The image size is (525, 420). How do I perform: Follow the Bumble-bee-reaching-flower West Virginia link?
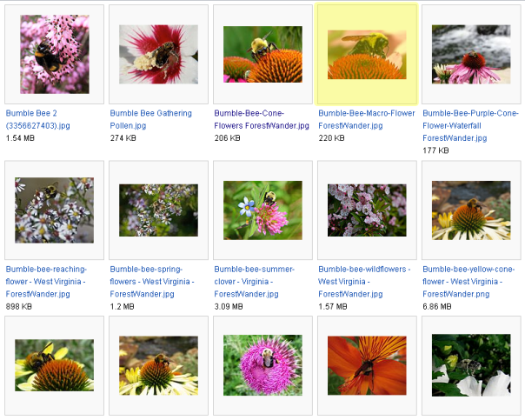(46, 282)
